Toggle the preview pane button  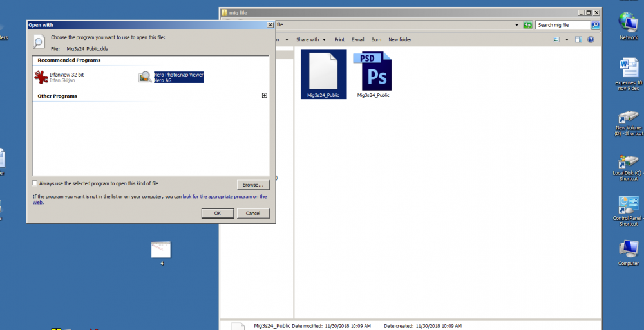point(578,39)
